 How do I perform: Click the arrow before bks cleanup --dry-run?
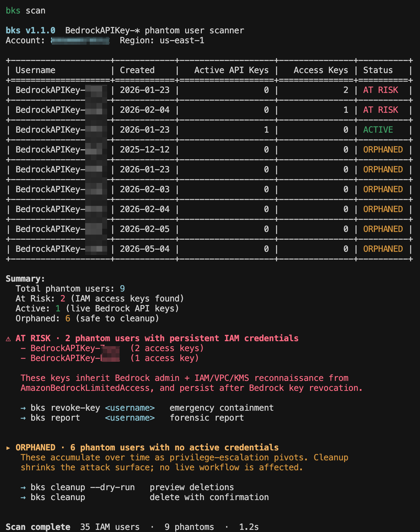(23, 488)
